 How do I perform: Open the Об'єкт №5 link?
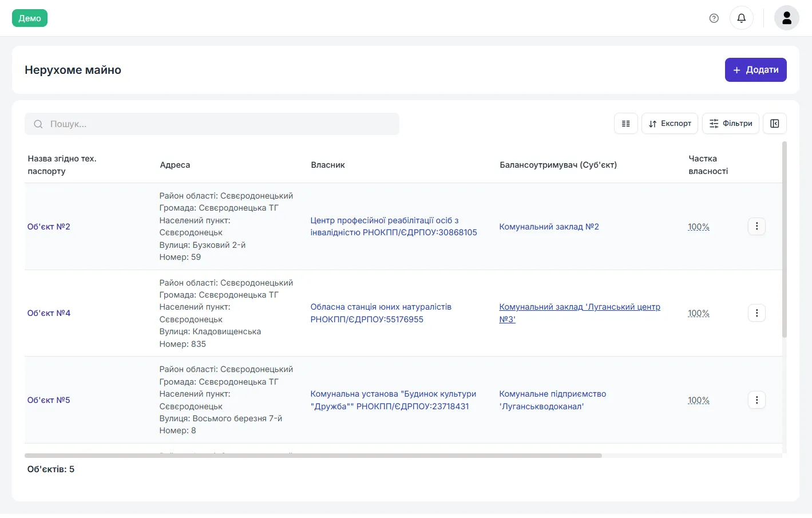pos(49,400)
